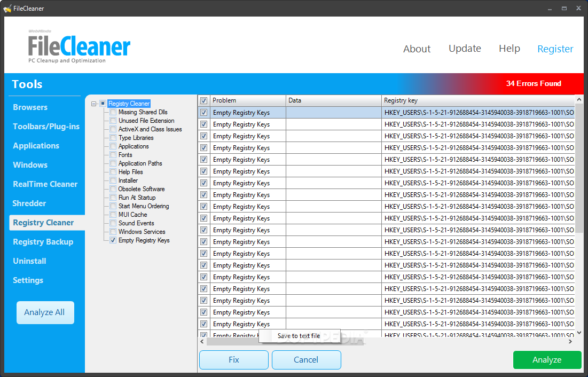
Task: Check ActiveX and Class Issues option
Action: point(113,129)
